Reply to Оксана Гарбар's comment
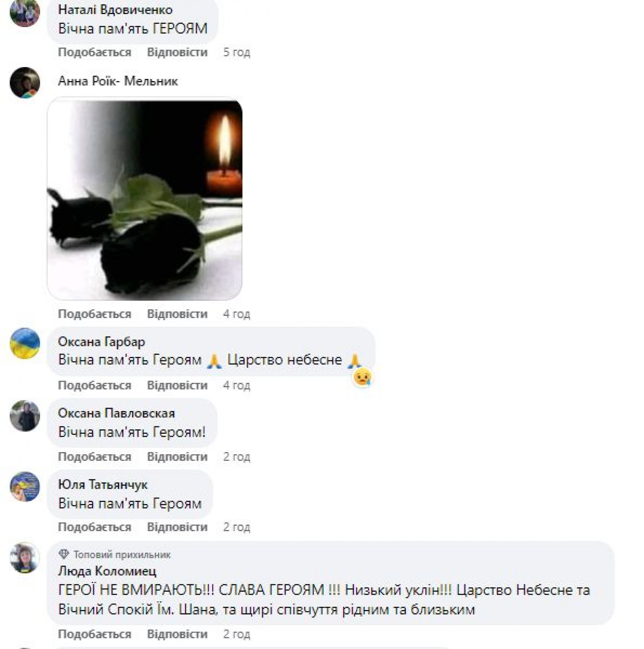 point(177,385)
